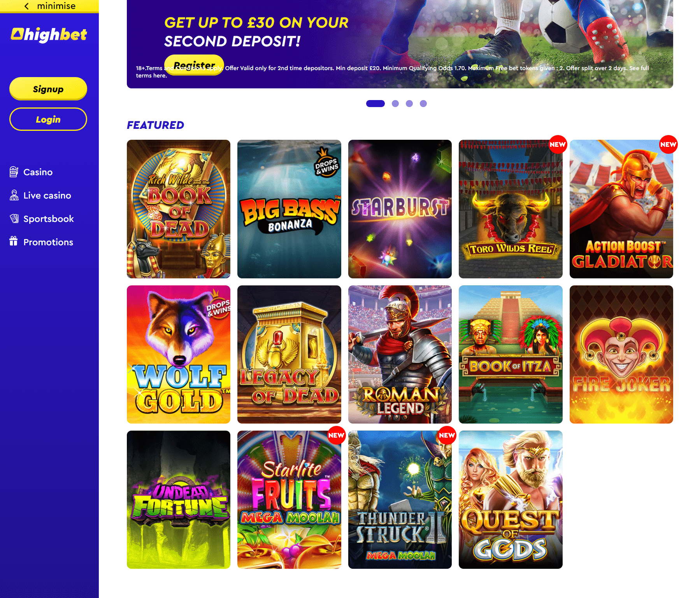Collapse sidebar with minimise chevron
The image size is (700, 598).
(x=26, y=6)
